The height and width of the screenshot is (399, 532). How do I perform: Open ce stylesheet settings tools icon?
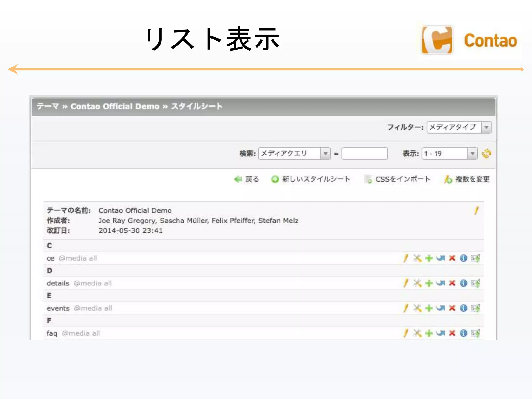click(x=417, y=258)
